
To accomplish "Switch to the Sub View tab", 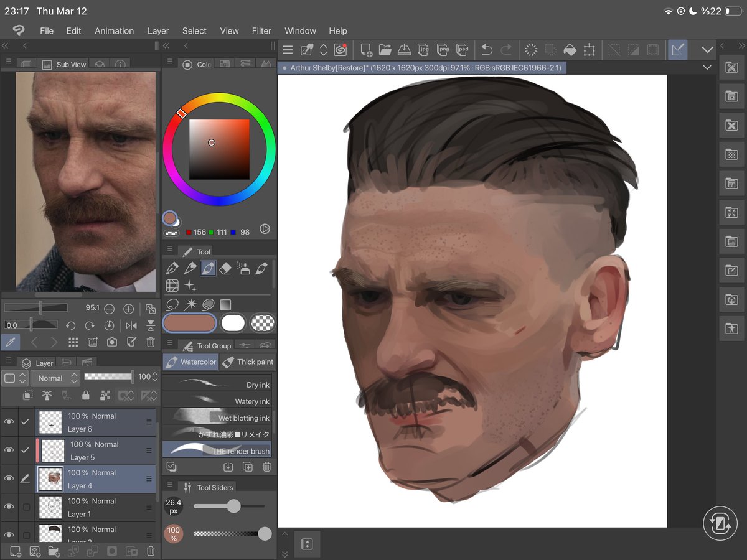I will click(63, 64).
